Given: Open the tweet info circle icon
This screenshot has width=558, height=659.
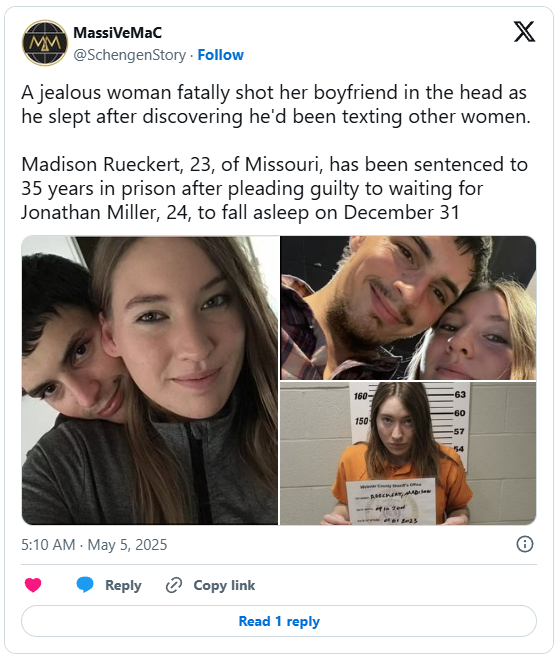Looking at the screenshot, I should tap(524, 544).
